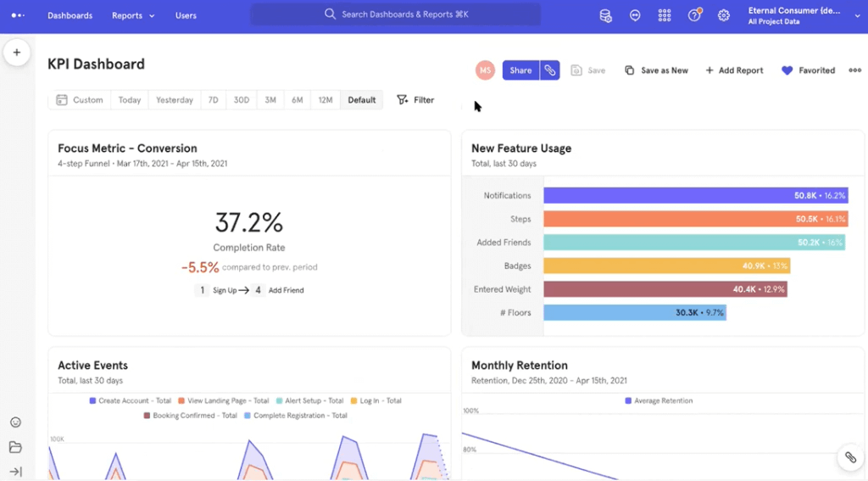Open the apps grid icon
The width and height of the screenshot is (868, 481).
coord(665,15)
